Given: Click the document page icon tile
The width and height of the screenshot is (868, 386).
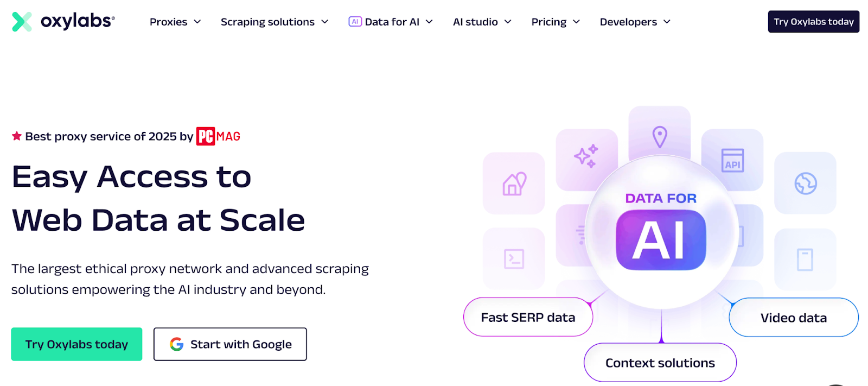Looking at the screenshot, I should point(805,260).
